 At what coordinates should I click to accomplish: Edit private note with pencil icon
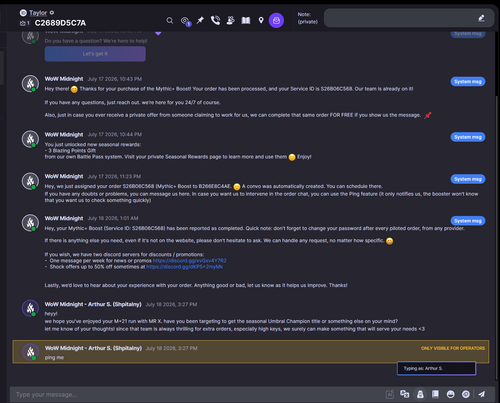[x=481, y=18]
